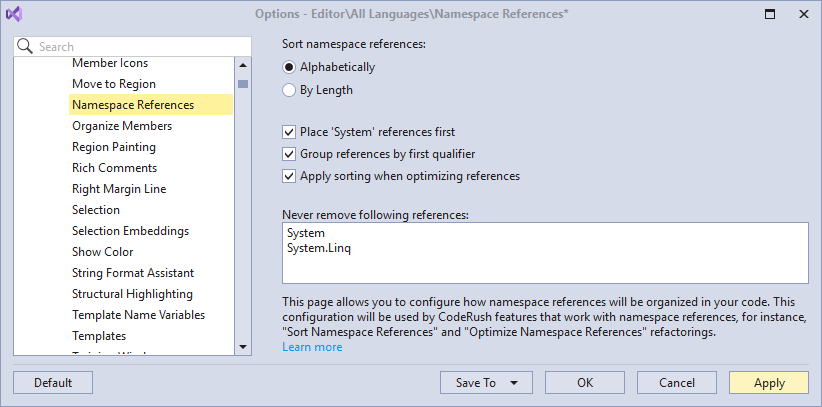Uncheck Place 'System' references first
Viewport: 822px width, 407px height.
coord(290,132)
